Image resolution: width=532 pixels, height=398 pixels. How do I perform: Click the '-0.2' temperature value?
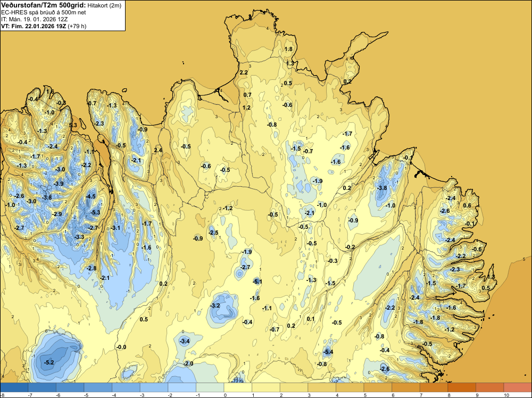pos(350,247)
